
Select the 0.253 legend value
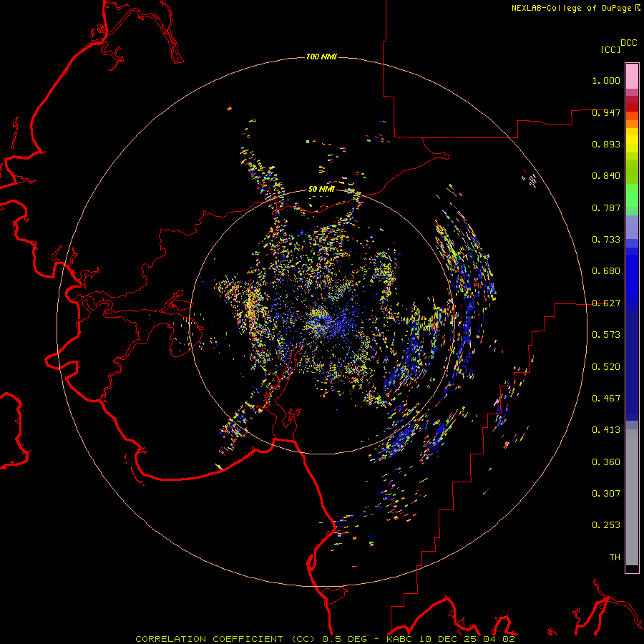[606, 525]
